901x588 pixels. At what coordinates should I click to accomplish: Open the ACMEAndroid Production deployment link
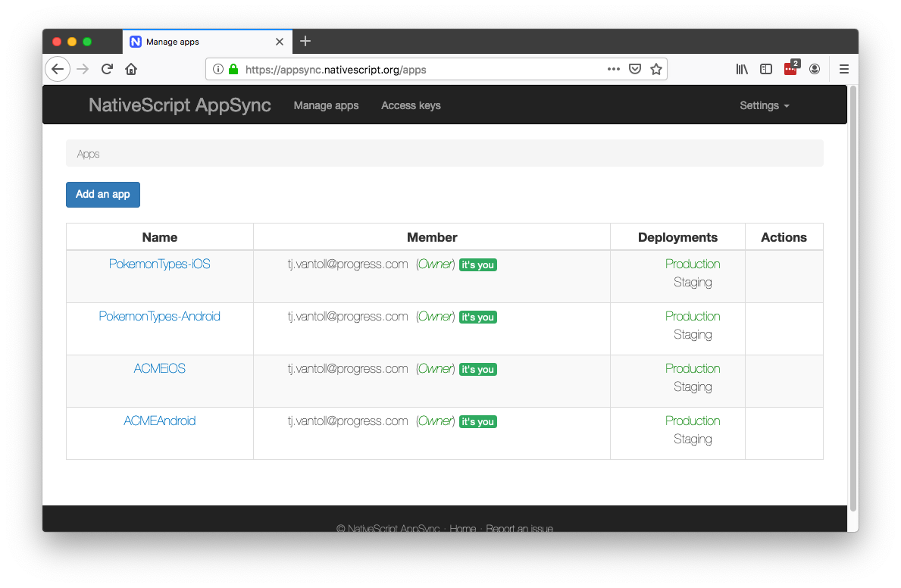click(693, 421)
